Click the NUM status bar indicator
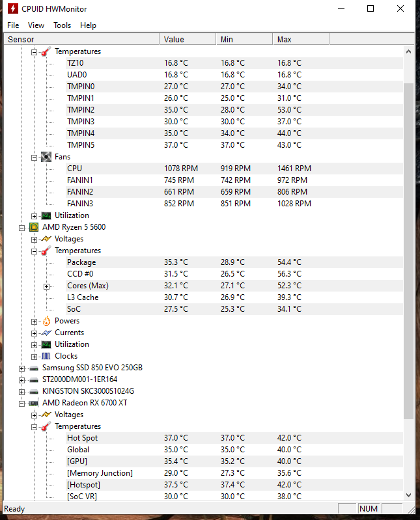The height and width of the screenshot is (520, 420). tap(369, 509)
